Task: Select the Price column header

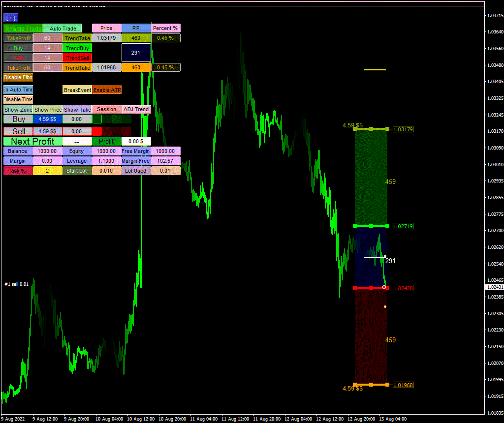Action: click(106, 28)
